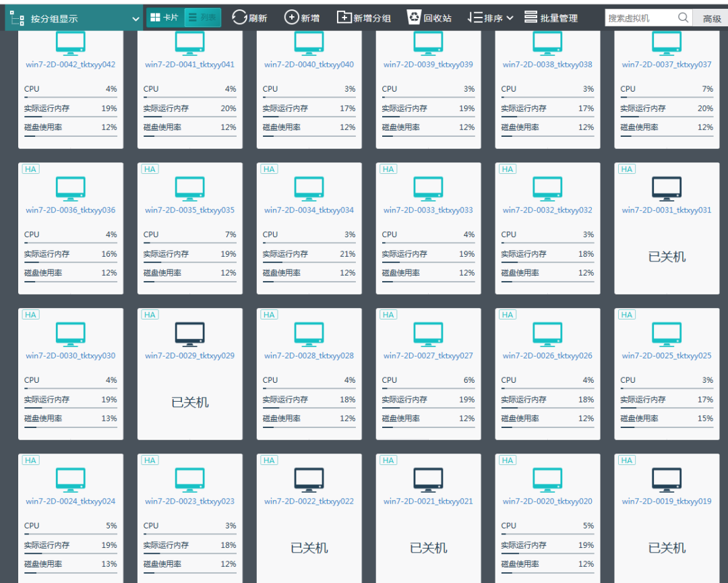
Task: Open the 按分组显示 group display dropdown
Action: [x=74, y=19]
